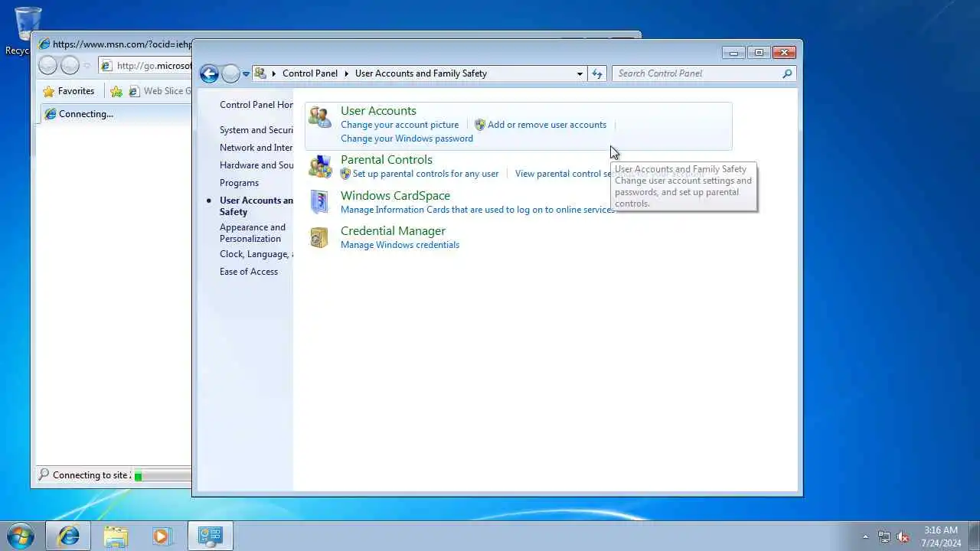Click the muted volume tray icon
The height and width of the screenshot is (551, 980).
click(903, 536)
